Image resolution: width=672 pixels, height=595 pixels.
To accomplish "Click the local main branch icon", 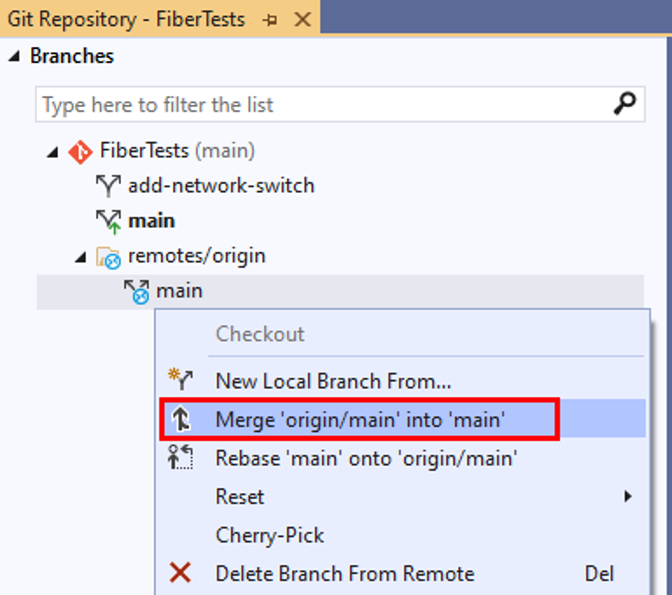I will [x=108, y=221].
